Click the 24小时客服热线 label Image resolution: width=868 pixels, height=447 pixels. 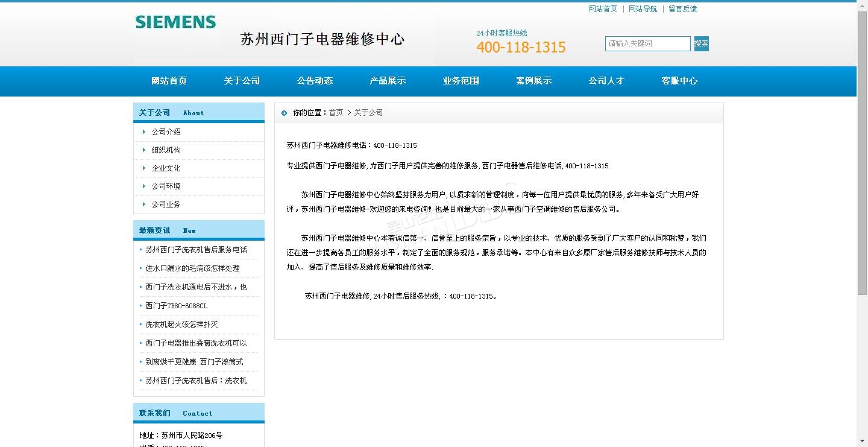pos(502,33)
